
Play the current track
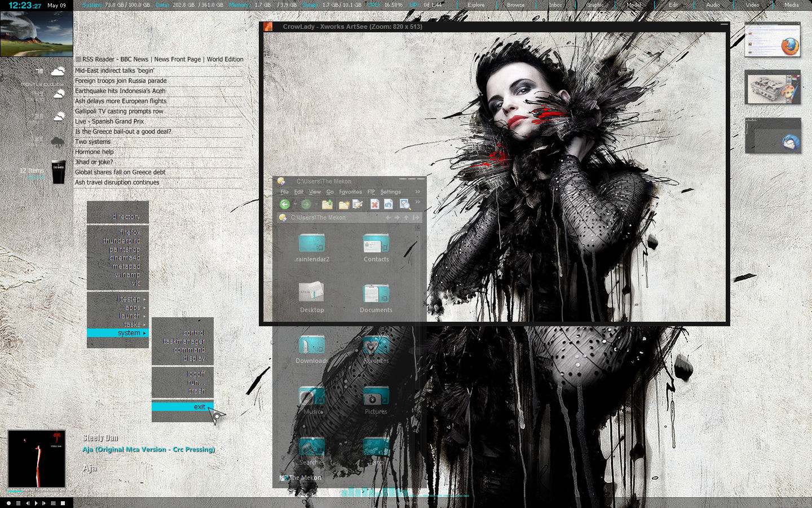[x=36, y=503]
